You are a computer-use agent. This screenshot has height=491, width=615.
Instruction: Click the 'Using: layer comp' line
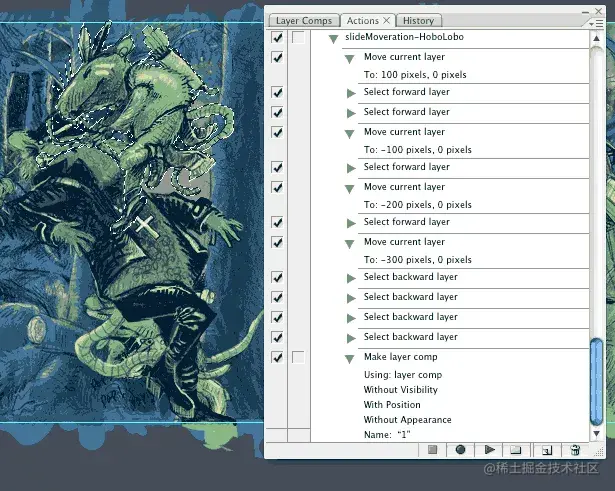coord(403,375)
